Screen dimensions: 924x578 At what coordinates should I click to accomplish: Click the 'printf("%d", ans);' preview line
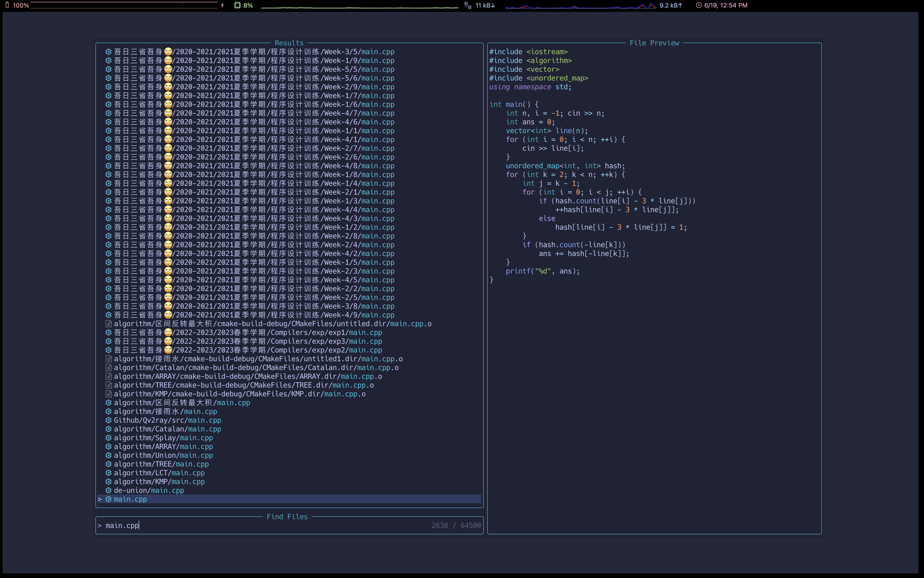pos(542,271)
